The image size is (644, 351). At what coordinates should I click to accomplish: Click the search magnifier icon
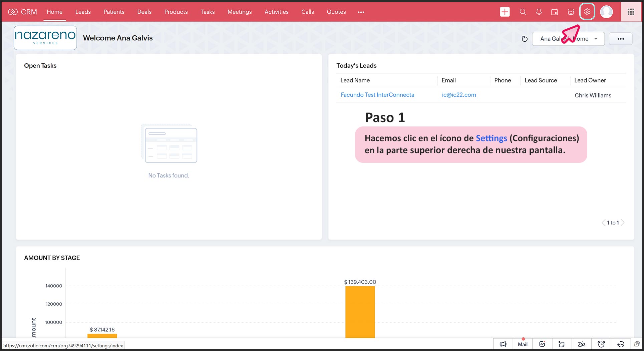click(523, 12)
